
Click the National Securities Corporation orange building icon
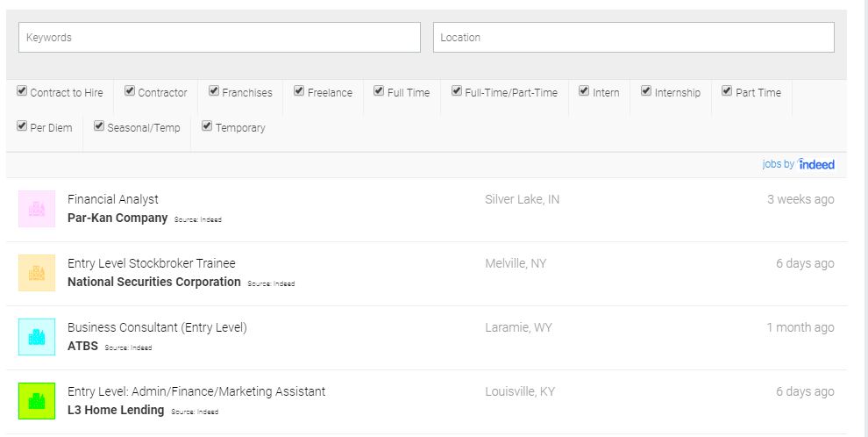click(37, 273)
